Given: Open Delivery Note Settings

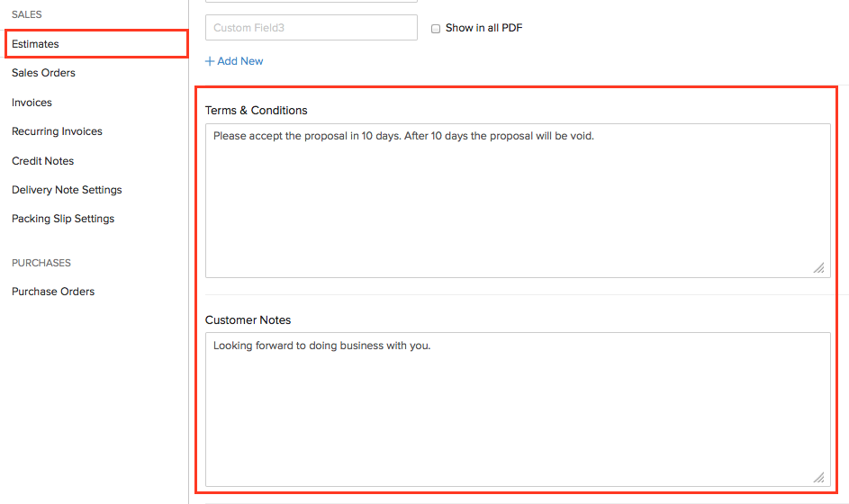Looking at the screenshot, I should click(x=67, y=190).
